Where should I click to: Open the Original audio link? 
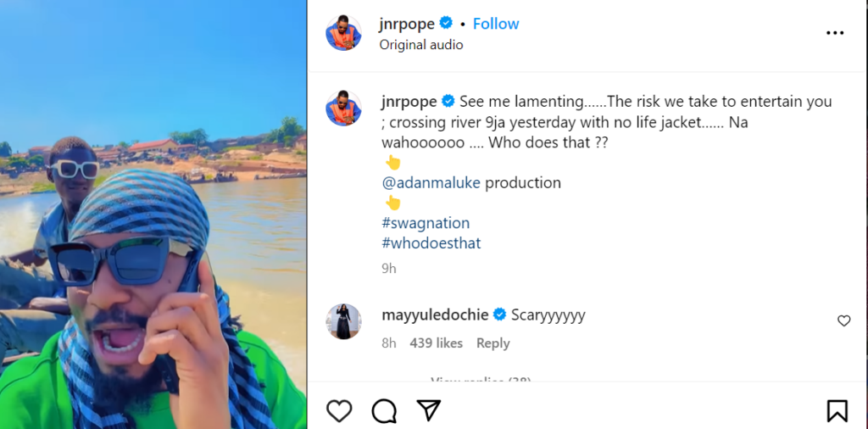coord(421,45)
